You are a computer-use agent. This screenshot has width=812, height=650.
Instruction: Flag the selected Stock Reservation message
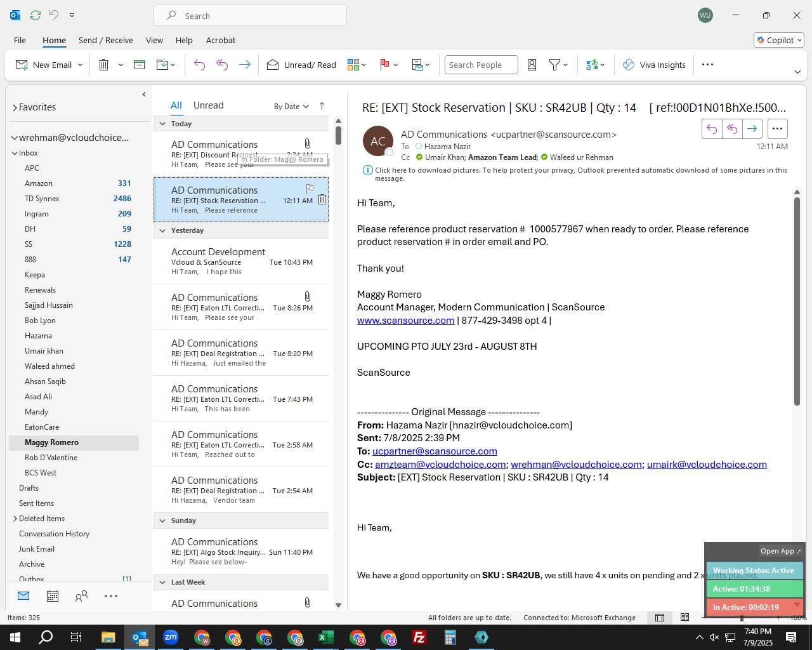point(310,189)
